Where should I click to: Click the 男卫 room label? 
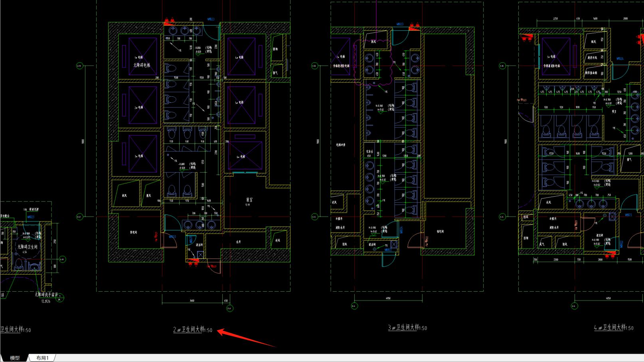[x=614, y=111]
